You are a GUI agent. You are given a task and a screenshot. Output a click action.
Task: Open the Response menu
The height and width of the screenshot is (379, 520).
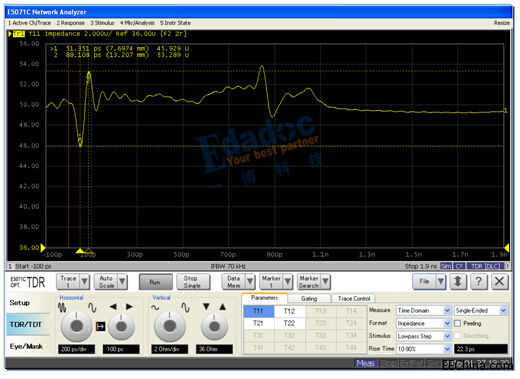pyautogui.click(x=70, y=23)
